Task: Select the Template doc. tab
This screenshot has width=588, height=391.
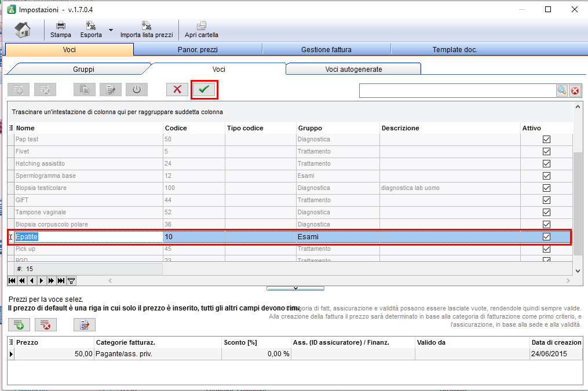Action: pyautogui.click(x=455, y=49)
